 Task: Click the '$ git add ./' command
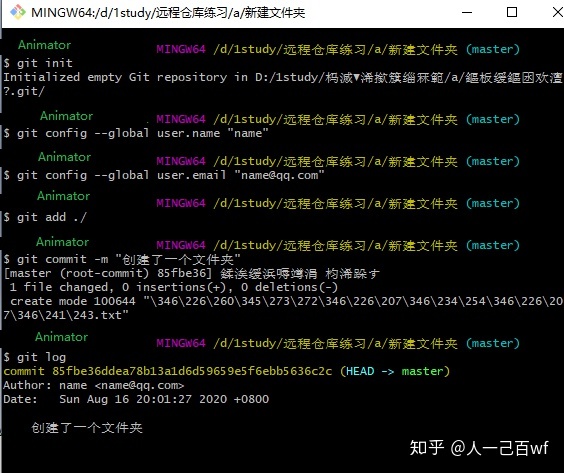tap(45, 217)
